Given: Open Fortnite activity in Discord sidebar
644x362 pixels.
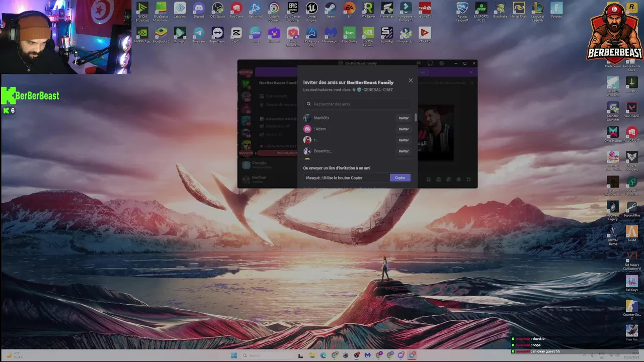Looking at the screenshot, I should pyautogui.click(x=267, y=165).
